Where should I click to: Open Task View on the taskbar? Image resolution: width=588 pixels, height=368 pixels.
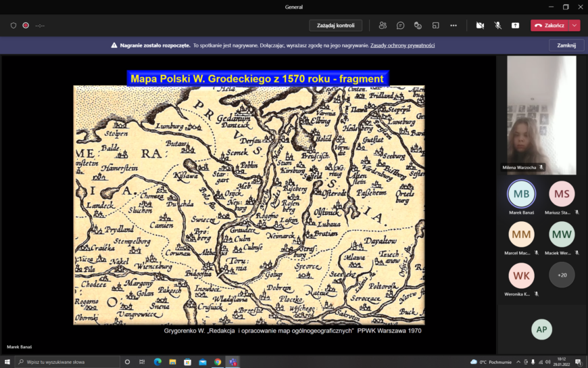tap(142, 362)
